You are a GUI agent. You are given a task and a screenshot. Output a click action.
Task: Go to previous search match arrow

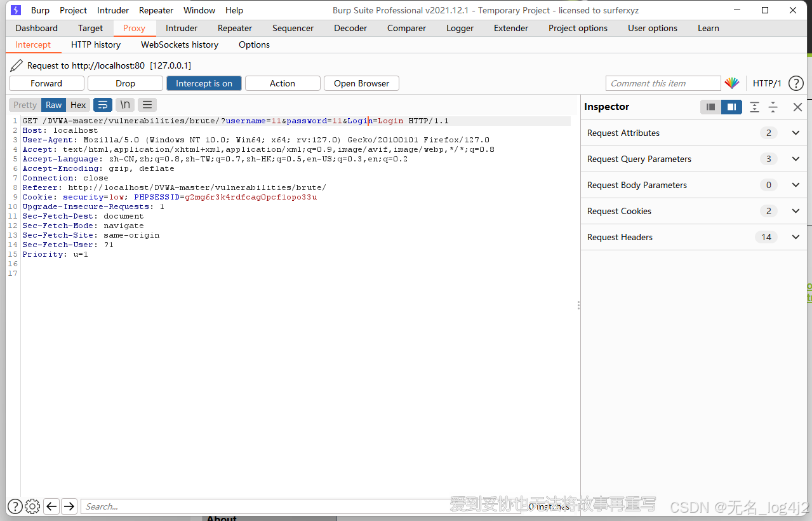(x=52, y=506)
